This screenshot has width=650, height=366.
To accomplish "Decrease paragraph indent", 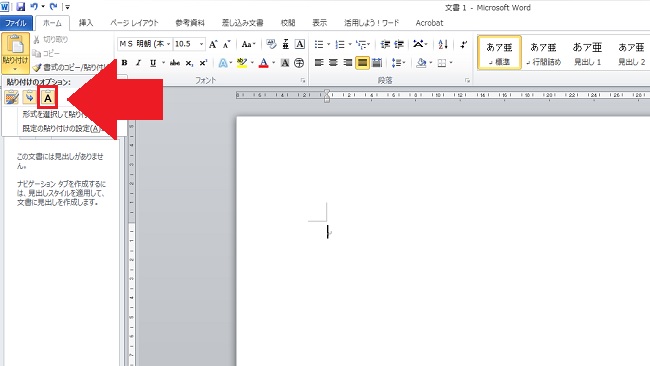I will (385, 44).
